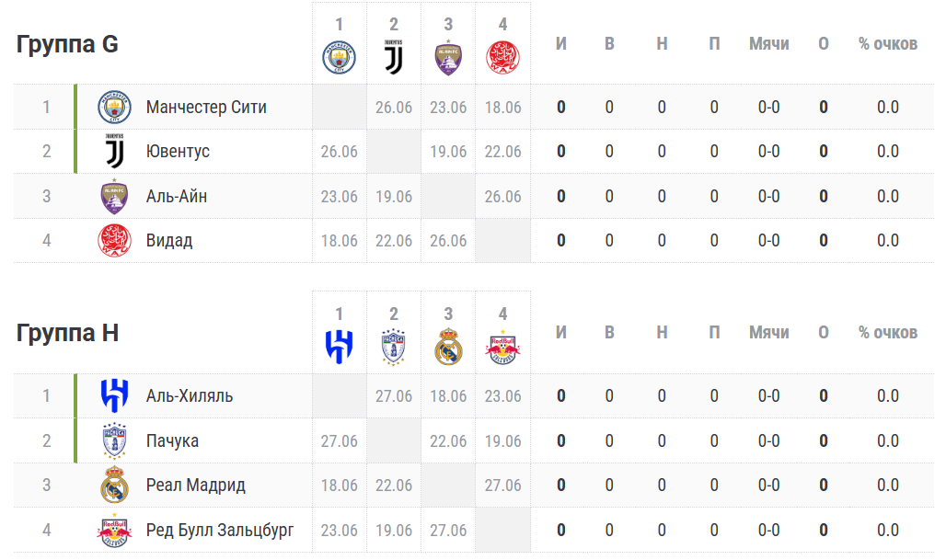Click Manchester City crest in Group G header
The width and height of the screenshot is (946, 560).
pos(339,58)
